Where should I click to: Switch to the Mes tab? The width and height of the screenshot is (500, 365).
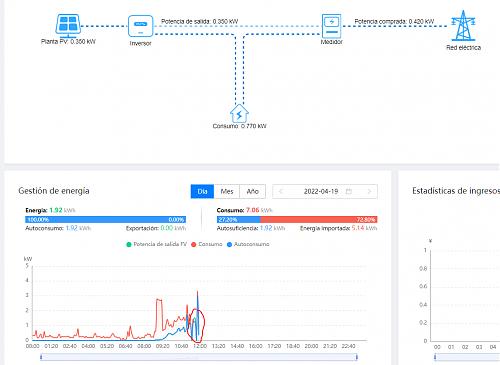227,191
